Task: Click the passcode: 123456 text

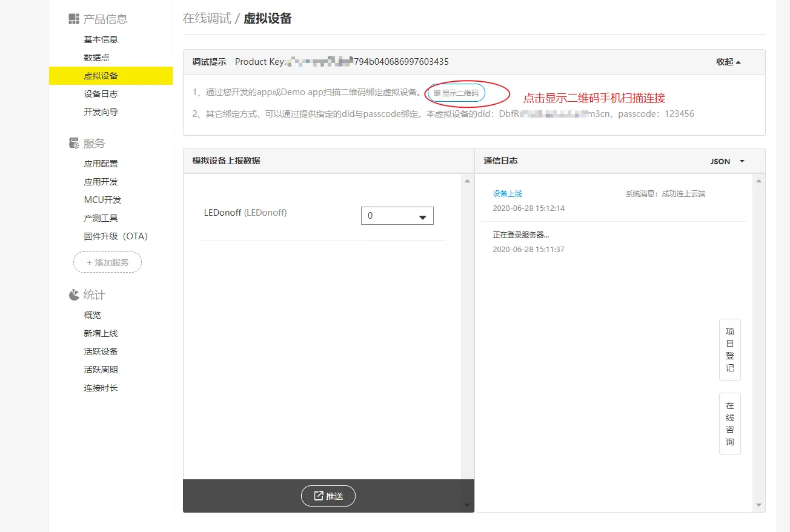Action: pyautogui.click(x=656, y=114)
